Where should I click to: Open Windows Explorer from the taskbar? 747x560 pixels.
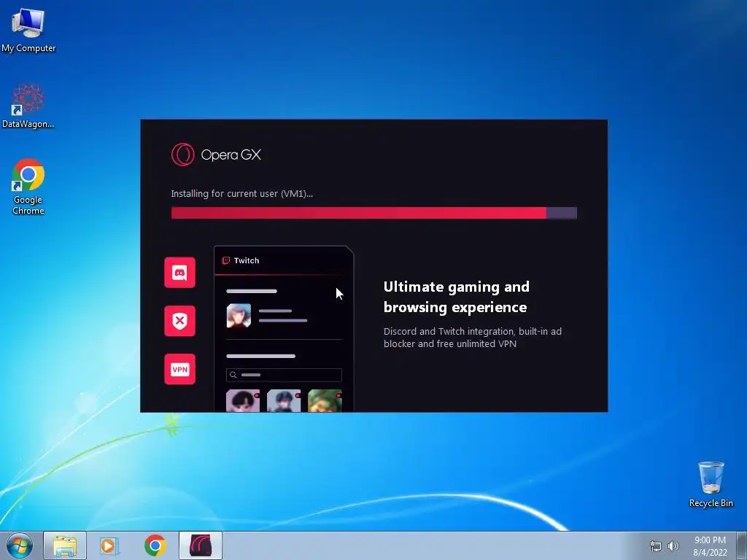click(x=65, y=545)
